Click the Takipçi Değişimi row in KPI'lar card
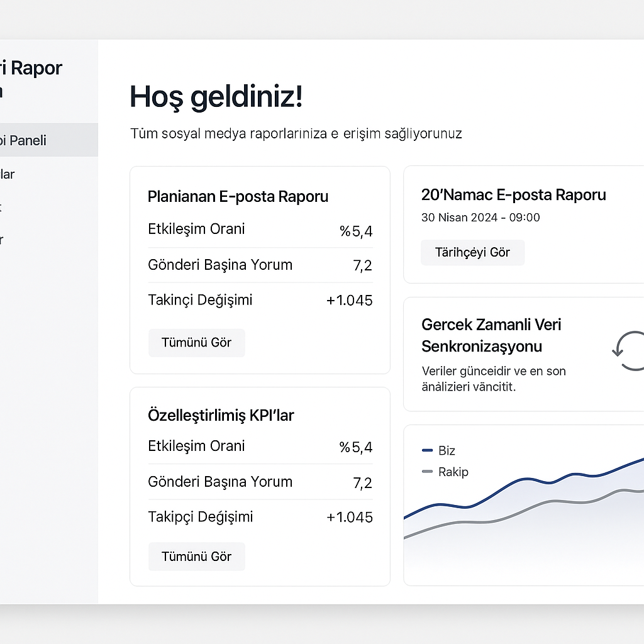 click(x=260, y=518)
